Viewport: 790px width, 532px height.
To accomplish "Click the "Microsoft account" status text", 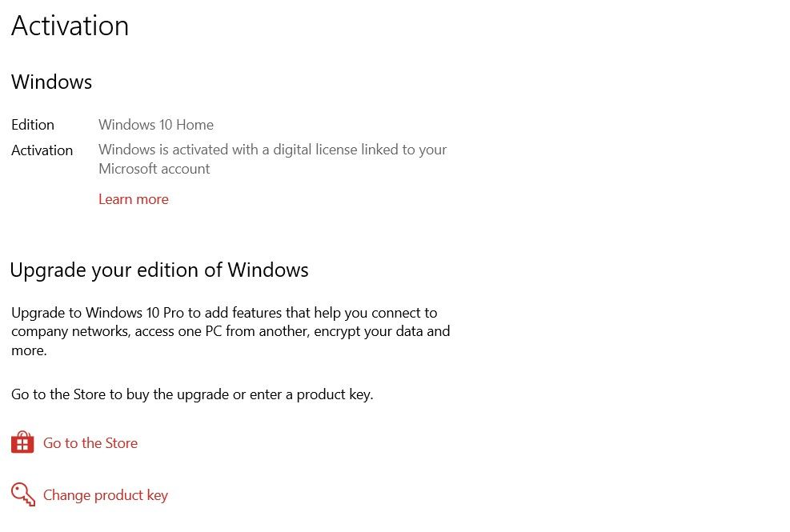I will tap(154, 169).
